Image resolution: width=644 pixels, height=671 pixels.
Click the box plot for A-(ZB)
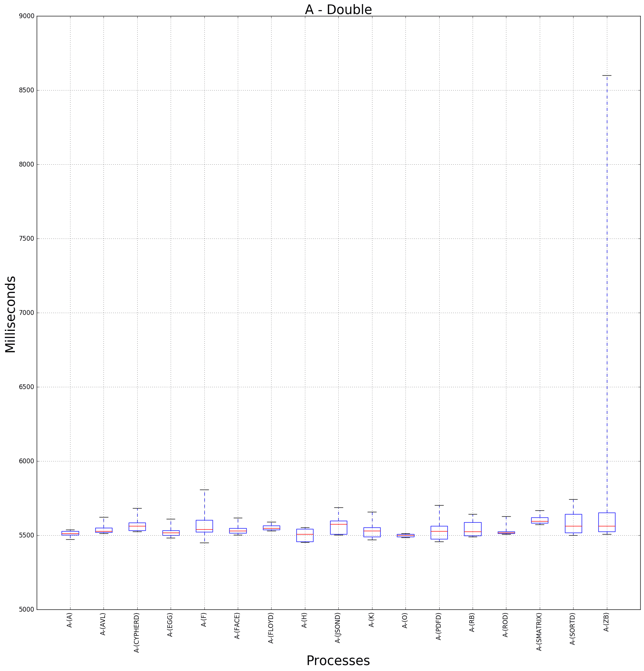607,522
